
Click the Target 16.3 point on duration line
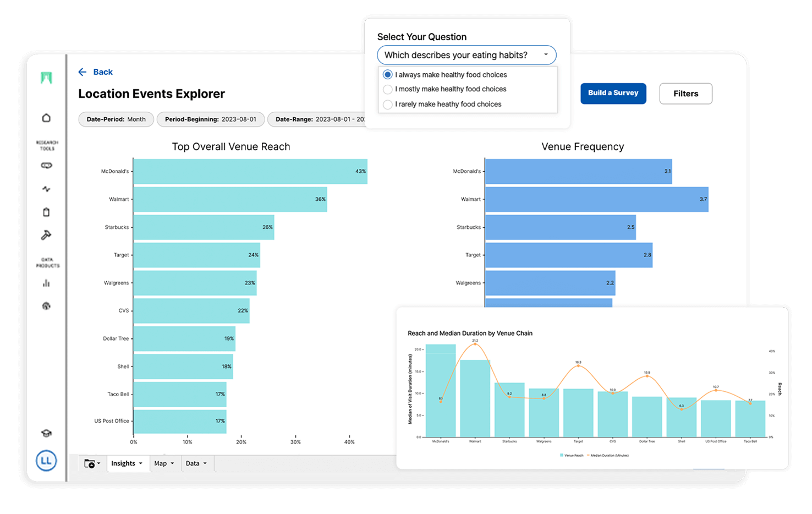click(578, 366)
